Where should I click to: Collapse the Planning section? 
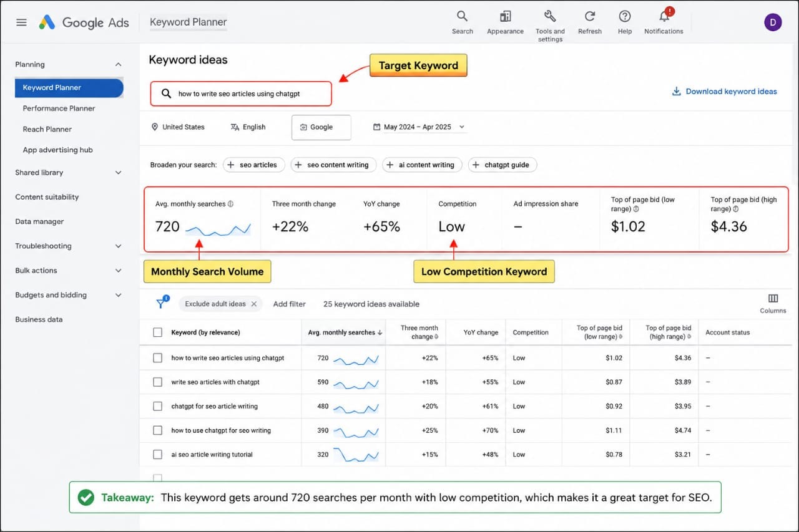119,64
